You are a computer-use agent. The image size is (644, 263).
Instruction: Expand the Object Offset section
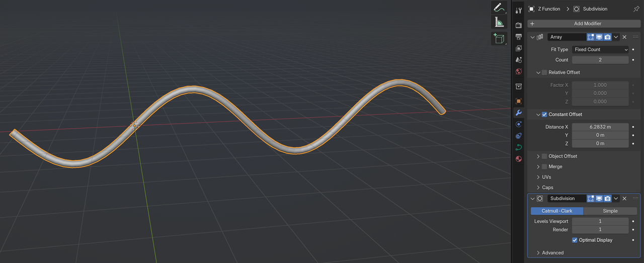tap(538, 156)
